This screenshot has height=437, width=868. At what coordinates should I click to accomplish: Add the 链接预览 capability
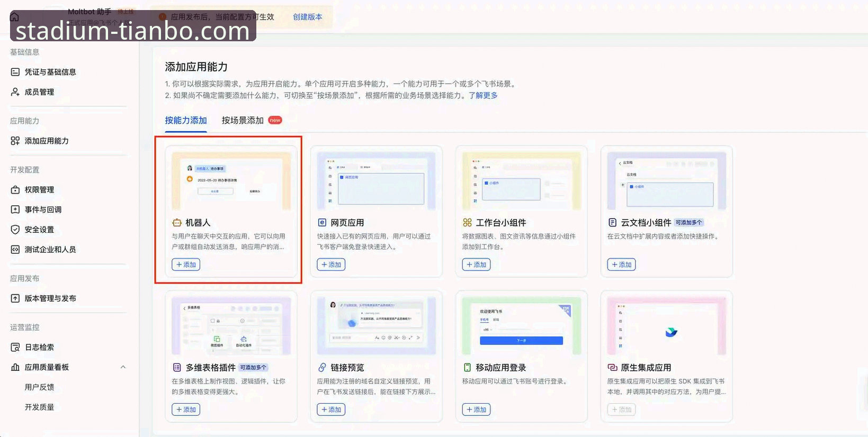(x=331, y=409)
